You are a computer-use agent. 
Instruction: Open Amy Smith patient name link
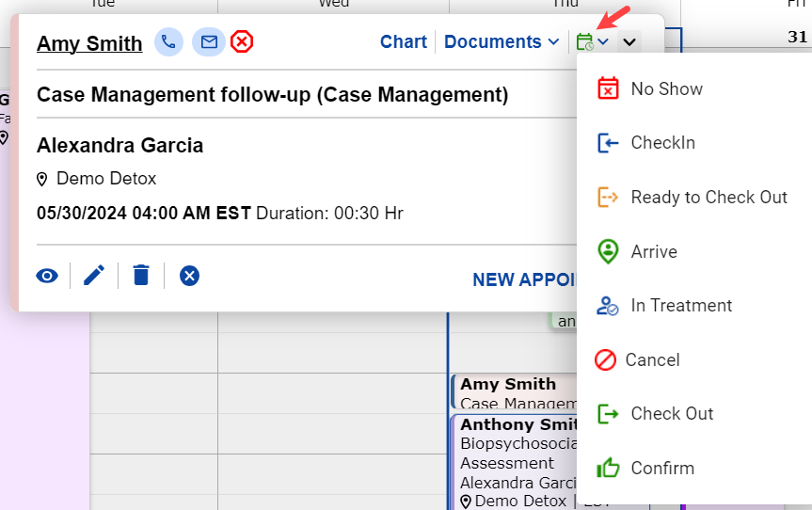pyautogui.click(x=89, y=43)
